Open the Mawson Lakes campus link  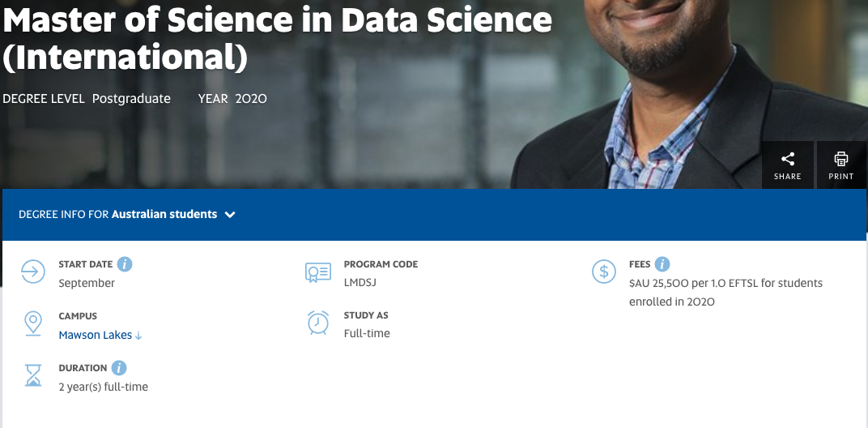click(x=96, y=335)
